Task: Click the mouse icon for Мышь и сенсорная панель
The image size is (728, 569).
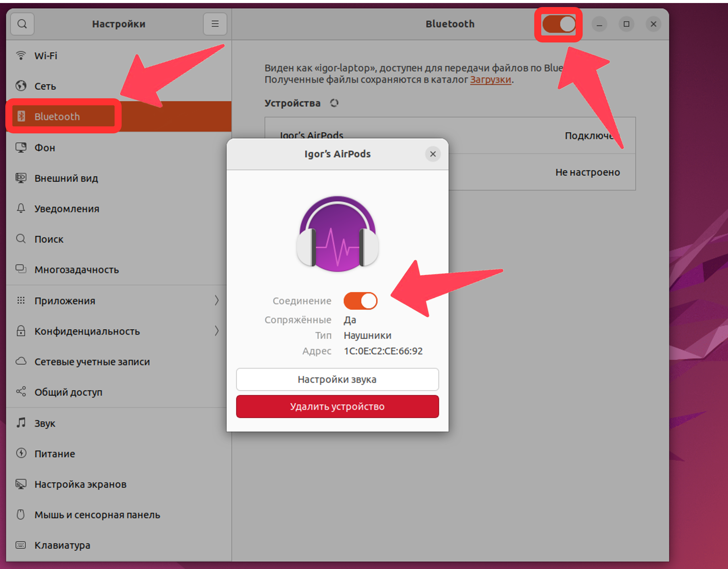Action: tap(21, 515)
